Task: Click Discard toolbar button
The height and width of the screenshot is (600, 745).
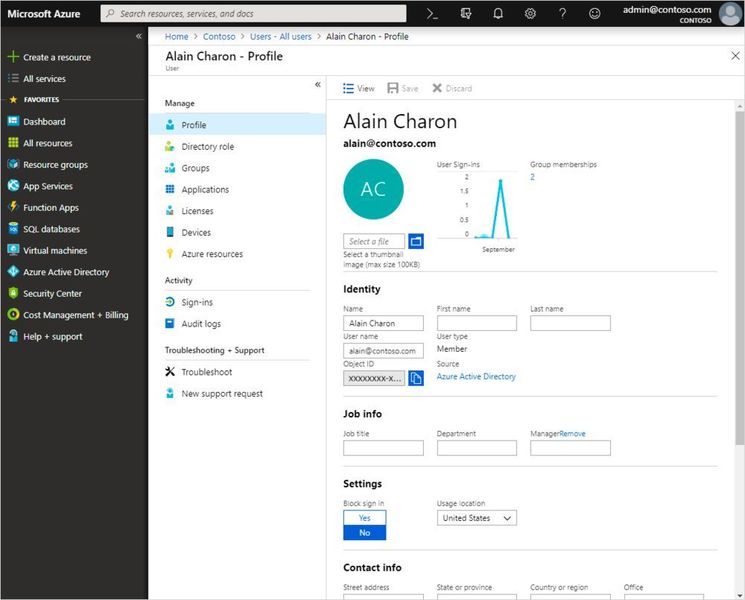Action: pyautogui.click(x=452, y=88)
